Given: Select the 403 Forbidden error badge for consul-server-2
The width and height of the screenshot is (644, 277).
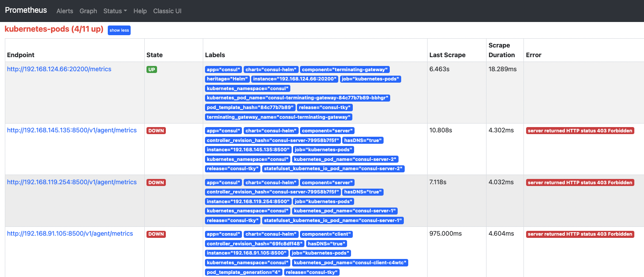Looking at the screenshot, I should [x=579, y=130].
